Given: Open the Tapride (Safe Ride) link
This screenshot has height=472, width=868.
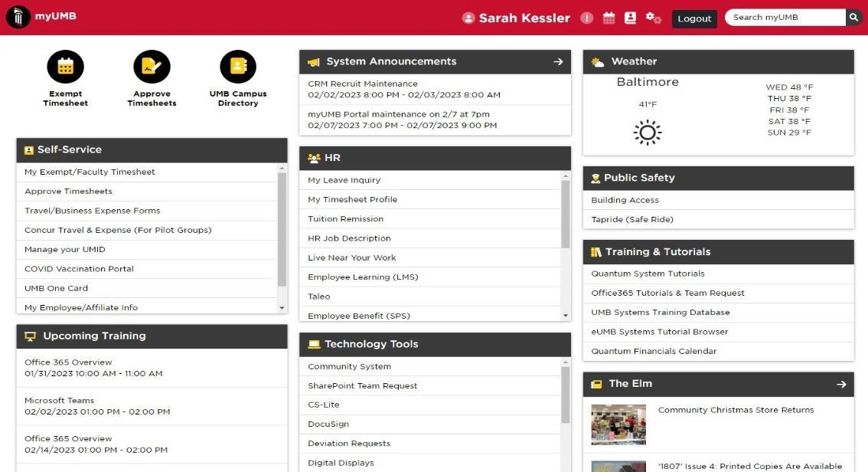Looking at the screenshot, I should [x=634, y=219].
